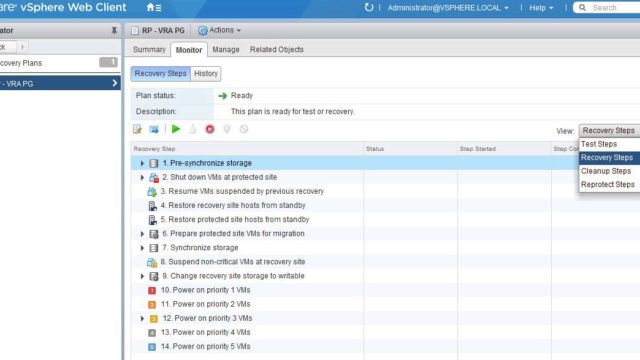640x360 pixels.
Task: Click the blue priority 5 VMs icon
Action: [x=152, y=347]
